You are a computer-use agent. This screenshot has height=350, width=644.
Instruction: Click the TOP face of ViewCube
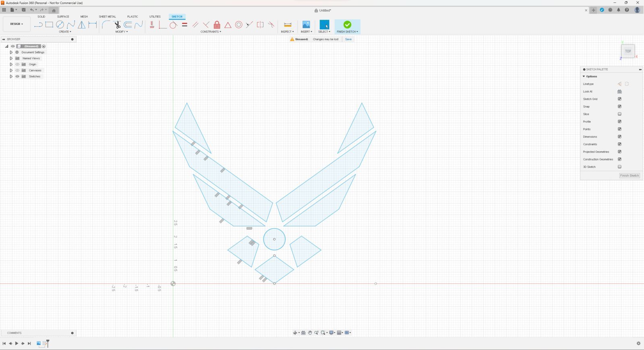[628, 51]
